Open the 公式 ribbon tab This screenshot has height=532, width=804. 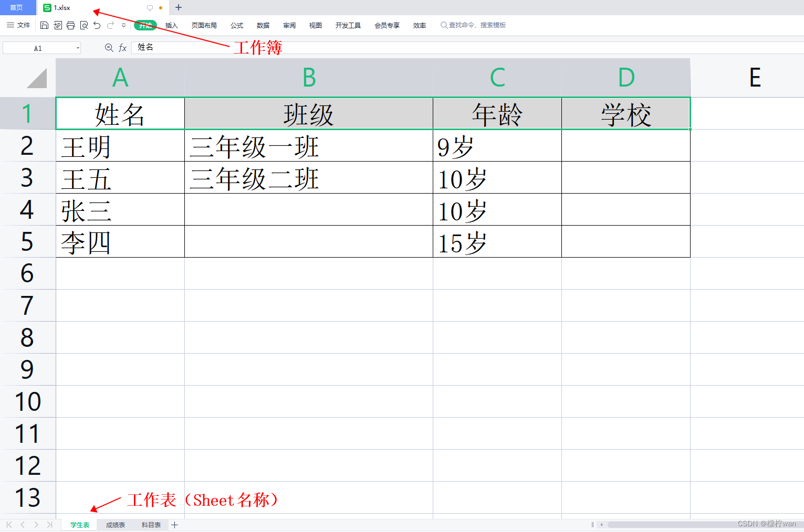(x=237, y=25)
